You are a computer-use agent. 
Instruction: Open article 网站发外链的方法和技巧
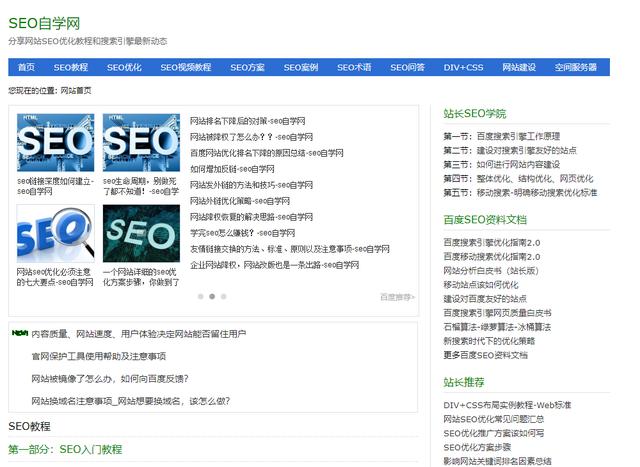tap(251, 185)
